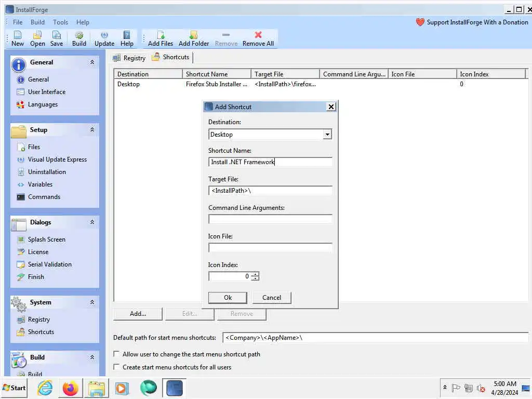Click the Shortcut Name input field
This screenshot has width=532, height=399.
tap(270, 162)
